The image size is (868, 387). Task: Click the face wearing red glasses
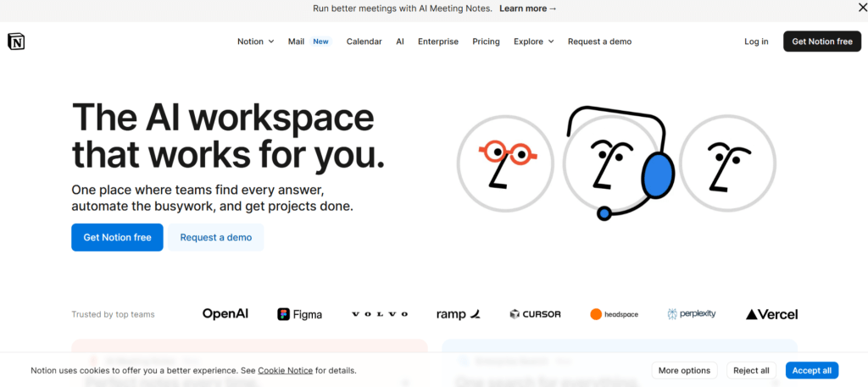click(505, 163)
